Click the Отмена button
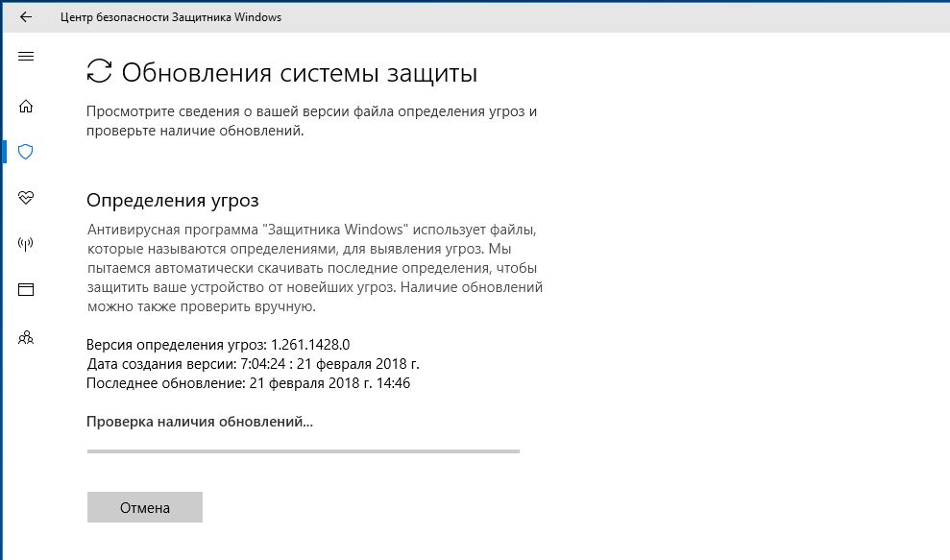 point(145,507)
